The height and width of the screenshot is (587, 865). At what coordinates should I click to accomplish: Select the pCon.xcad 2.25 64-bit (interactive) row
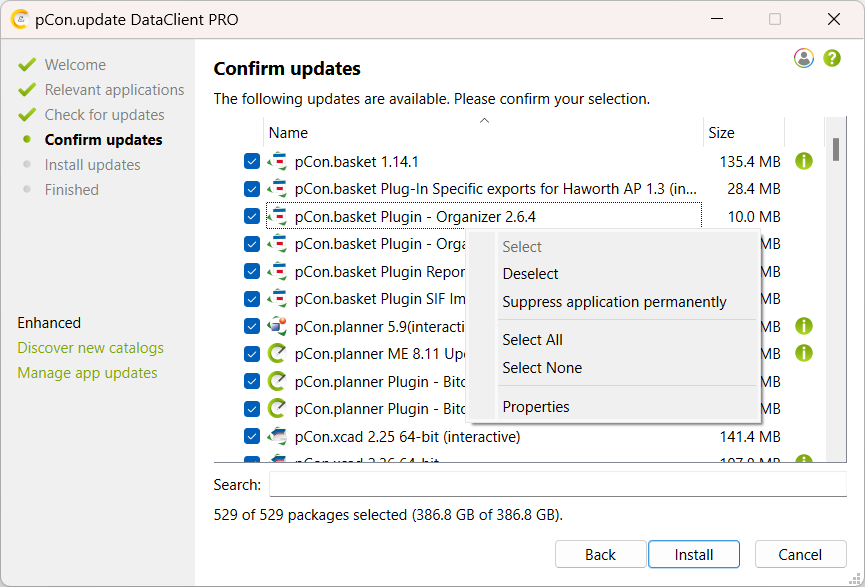click(x=407, y=436)
